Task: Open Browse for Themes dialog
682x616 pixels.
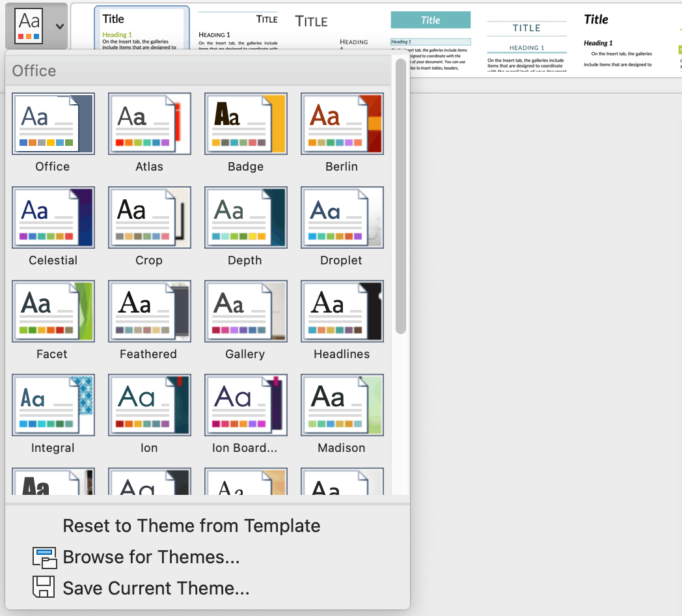Action: coord(151,557)
